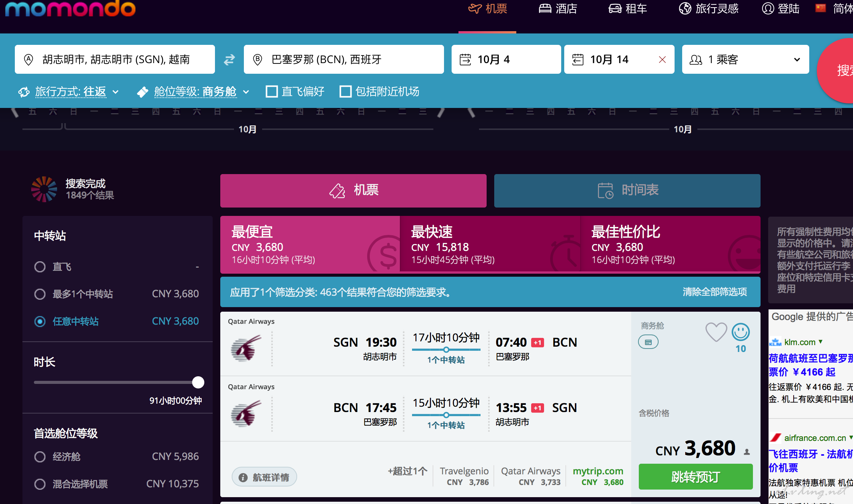The image size is (853, 504).
Task: Shift left calendar to later dates
Action: 441,112
